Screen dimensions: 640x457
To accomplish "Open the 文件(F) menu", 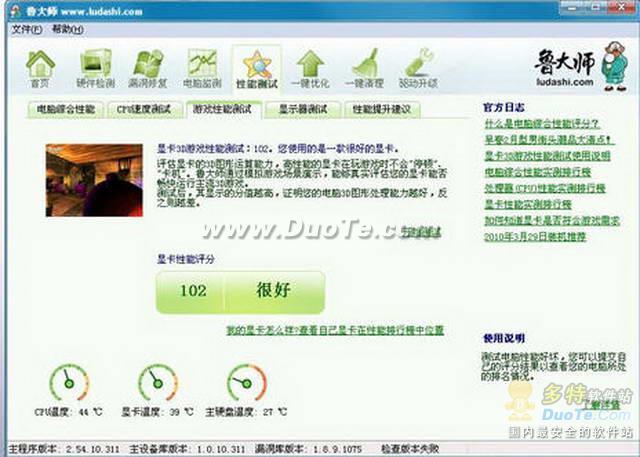I will click(x=27, y=29).
